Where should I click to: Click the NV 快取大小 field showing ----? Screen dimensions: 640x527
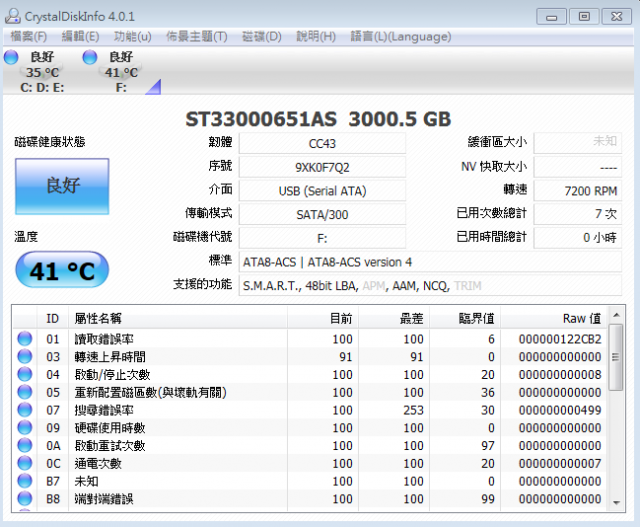578,167
